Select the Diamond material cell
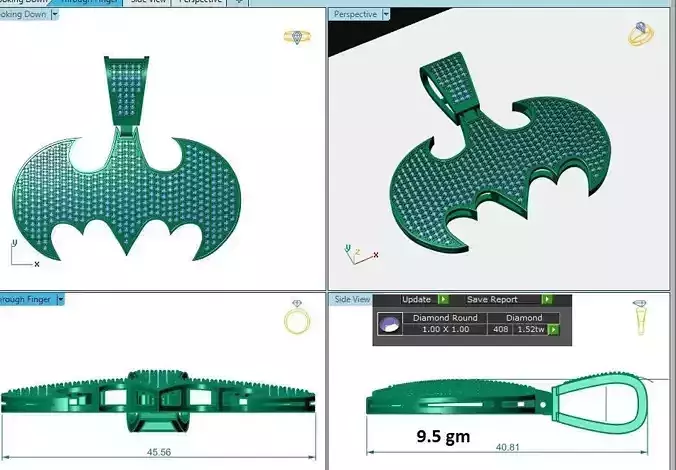Screen dimensions: 676x470 [524, 318]
